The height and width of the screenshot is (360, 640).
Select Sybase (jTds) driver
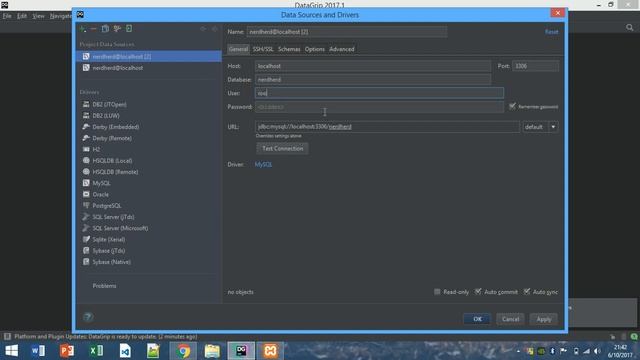[109, 251]
